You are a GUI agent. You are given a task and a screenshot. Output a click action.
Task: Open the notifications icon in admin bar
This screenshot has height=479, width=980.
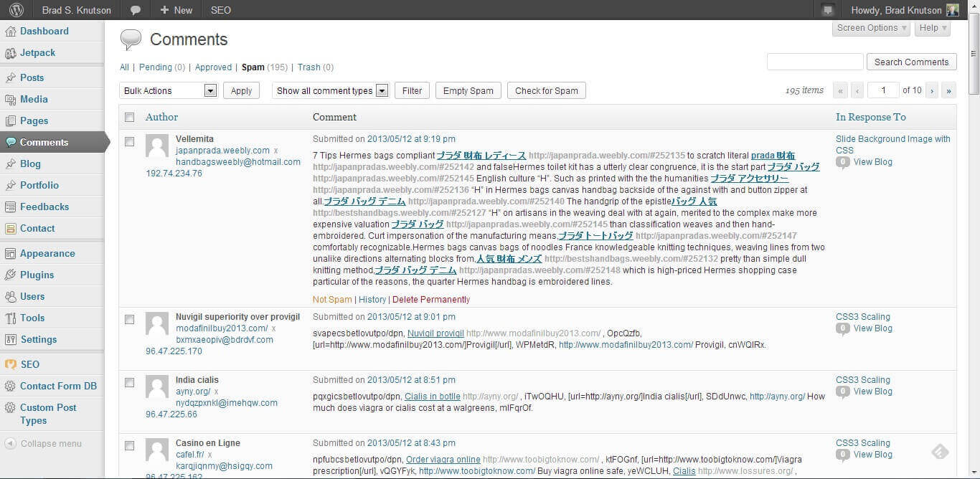(x=828, y=10)
